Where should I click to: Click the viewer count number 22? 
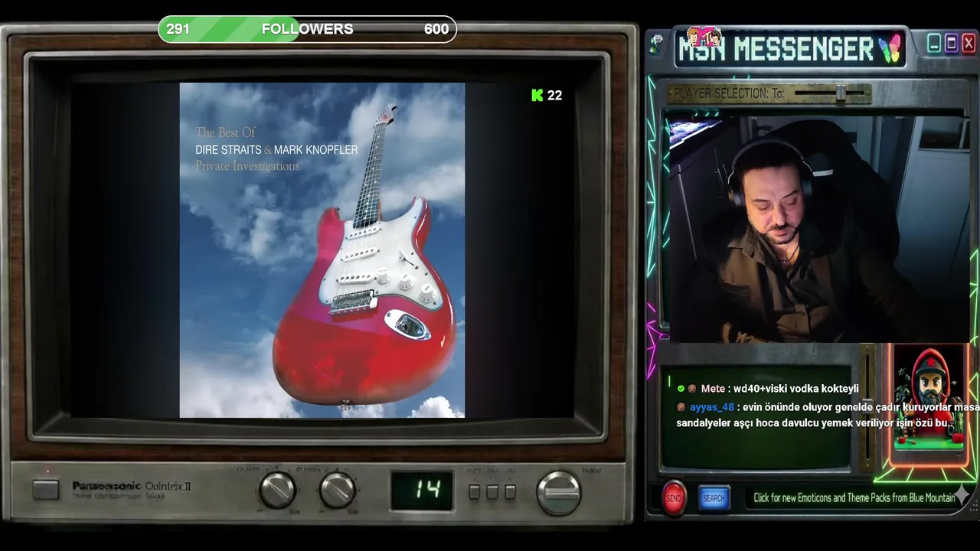554,95
